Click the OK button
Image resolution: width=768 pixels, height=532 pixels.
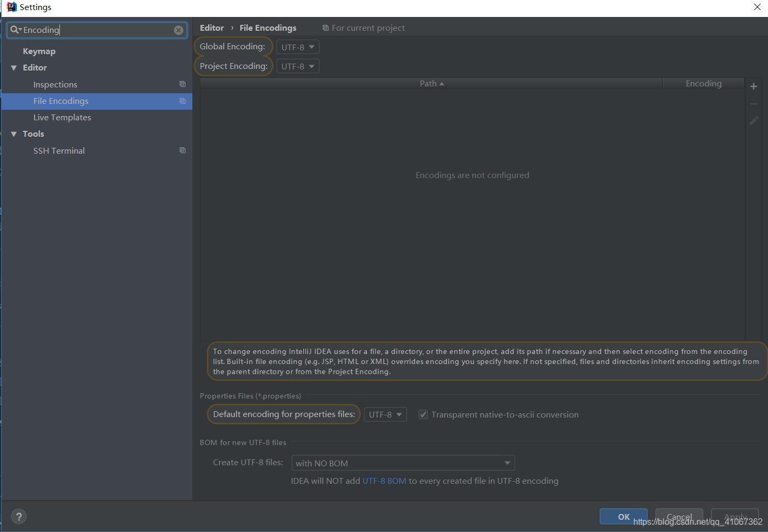pos(623,517)
